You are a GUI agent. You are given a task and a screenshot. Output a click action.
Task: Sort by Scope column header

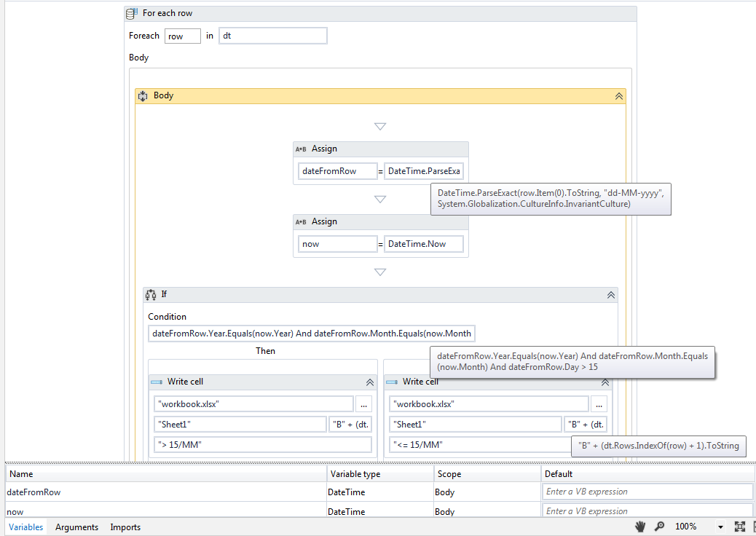(x=487, y=474)
